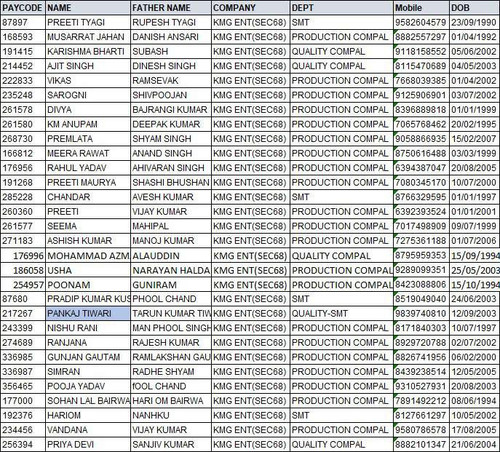This screenshot has width=500, height=452.
Task: Select name cell HARIOM
Action: (88, 416)
